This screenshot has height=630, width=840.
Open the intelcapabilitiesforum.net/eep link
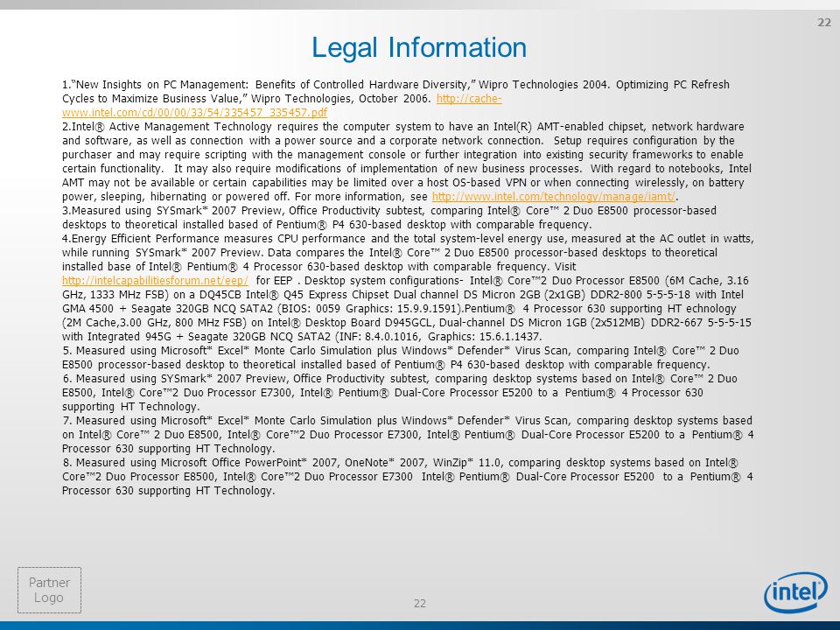pos(156,281)
